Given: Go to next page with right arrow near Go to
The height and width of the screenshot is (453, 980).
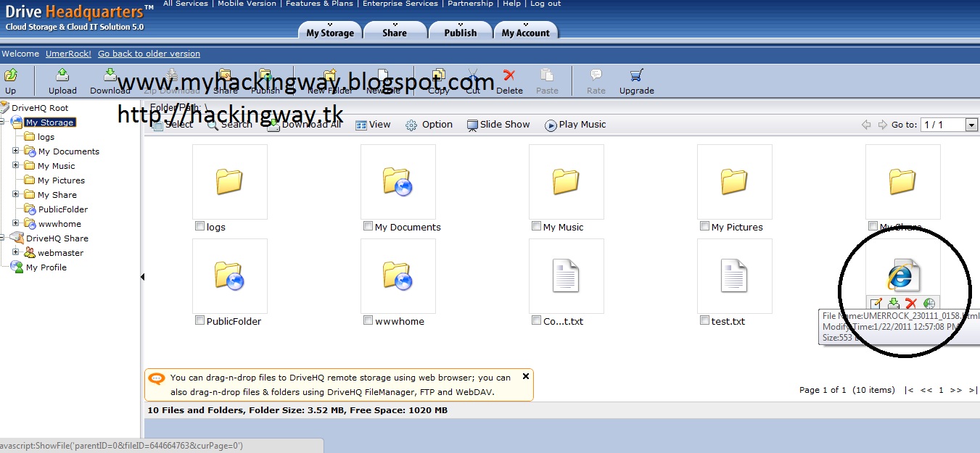Looking at the screenshot, I should (883, 125).
